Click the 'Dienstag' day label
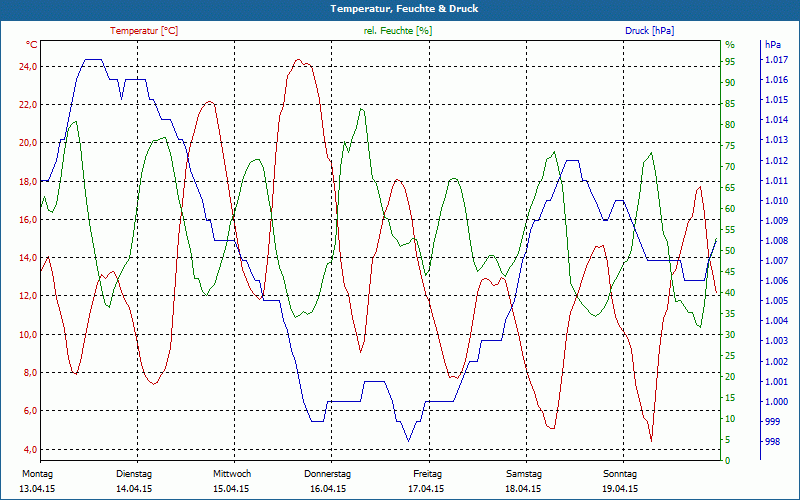 (134, 473)
